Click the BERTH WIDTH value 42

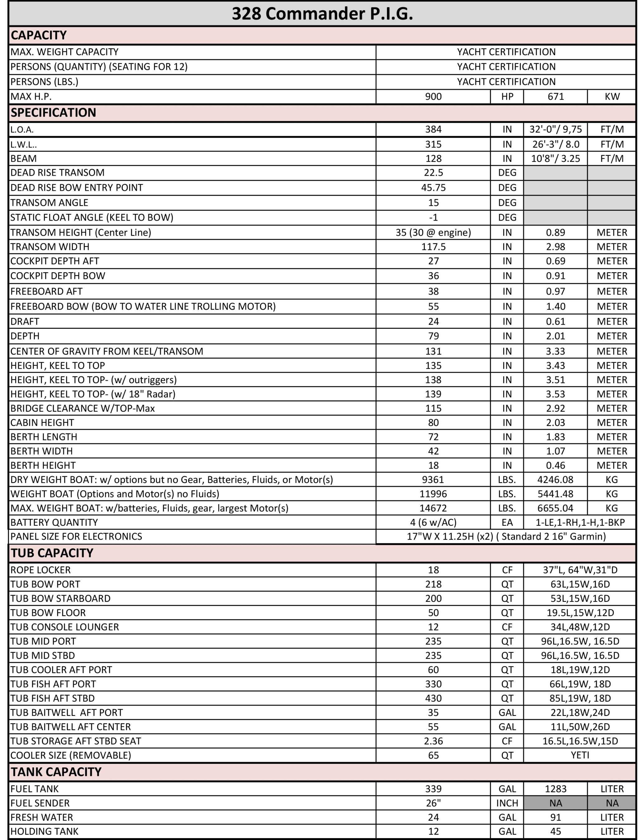click(x=433, y=451)
